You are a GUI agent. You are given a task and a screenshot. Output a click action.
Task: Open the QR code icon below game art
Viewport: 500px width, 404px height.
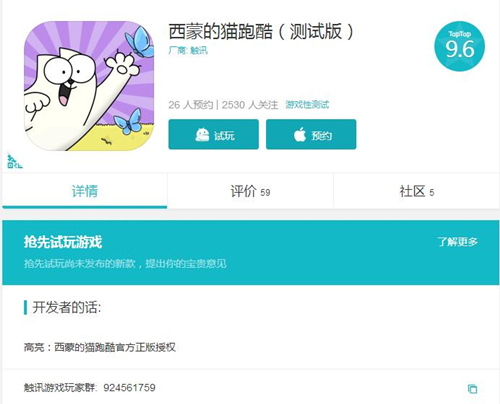[15, 161]
